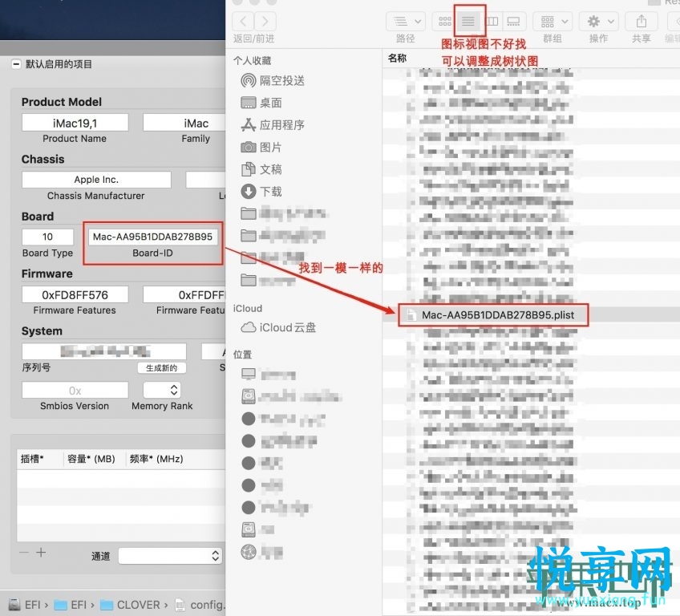Image resolution: width=680 pixels, height=616 pixels.
Task: Click the config file in path bar
Action: click(x=200, y=605)
